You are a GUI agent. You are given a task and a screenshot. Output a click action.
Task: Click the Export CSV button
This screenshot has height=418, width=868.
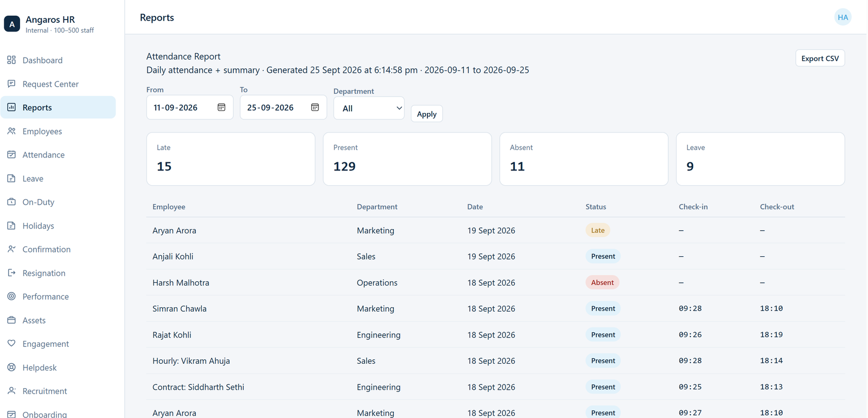820,58
